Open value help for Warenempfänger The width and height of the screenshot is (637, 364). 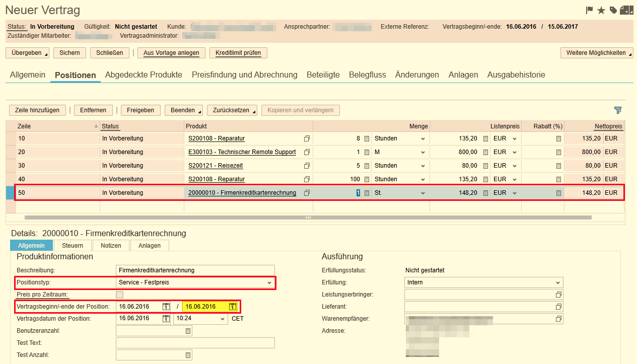click(x=558, y=319)
